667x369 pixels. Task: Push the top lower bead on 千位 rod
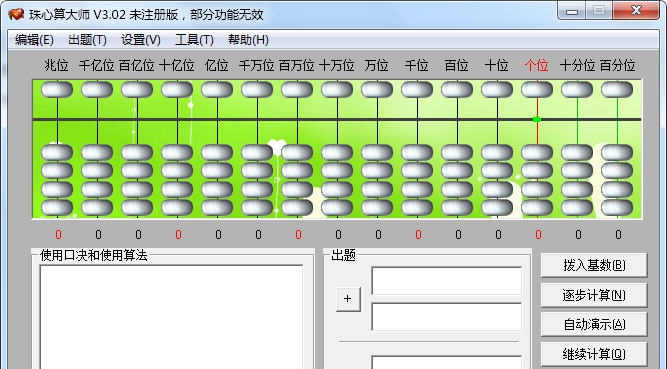[x=417, y=152]
